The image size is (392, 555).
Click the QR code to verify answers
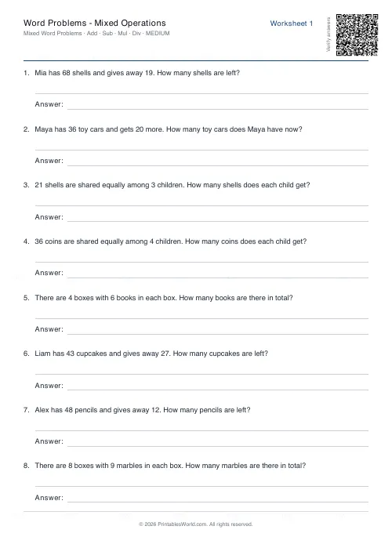tap(357, 34)
